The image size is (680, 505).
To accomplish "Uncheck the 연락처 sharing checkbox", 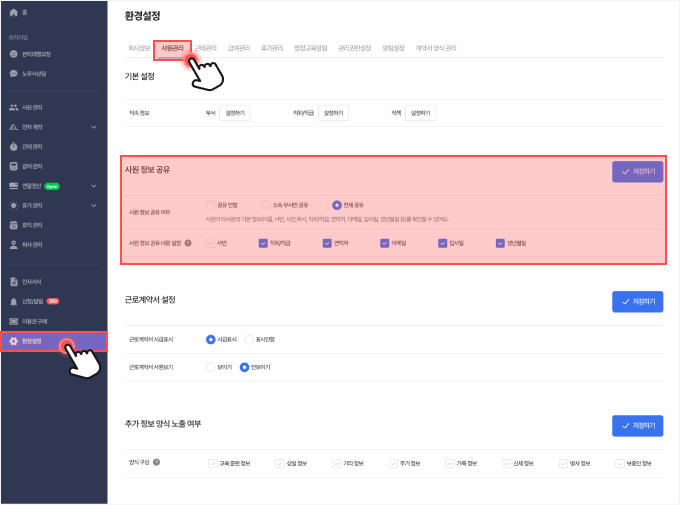I will point(327,243).
